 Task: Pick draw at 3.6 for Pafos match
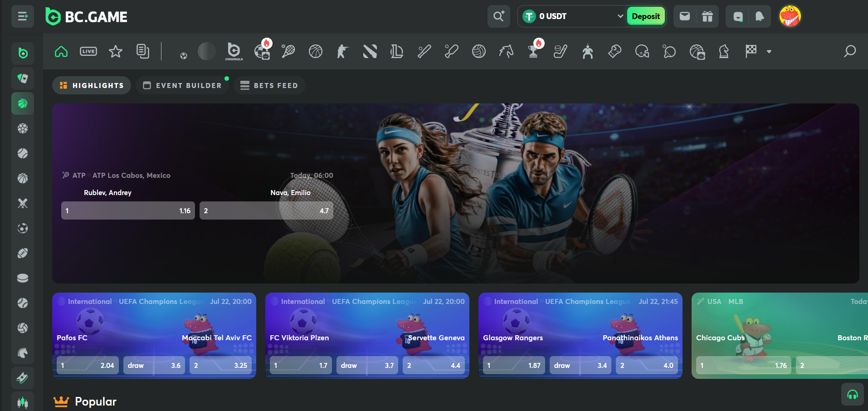(154, 365)
